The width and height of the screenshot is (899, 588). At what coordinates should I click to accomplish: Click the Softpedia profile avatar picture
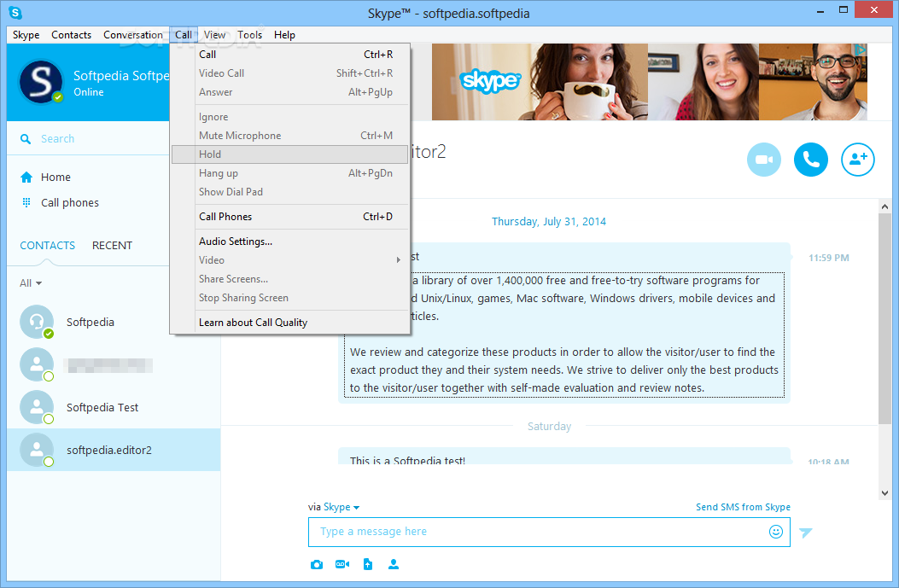point(41,82)
